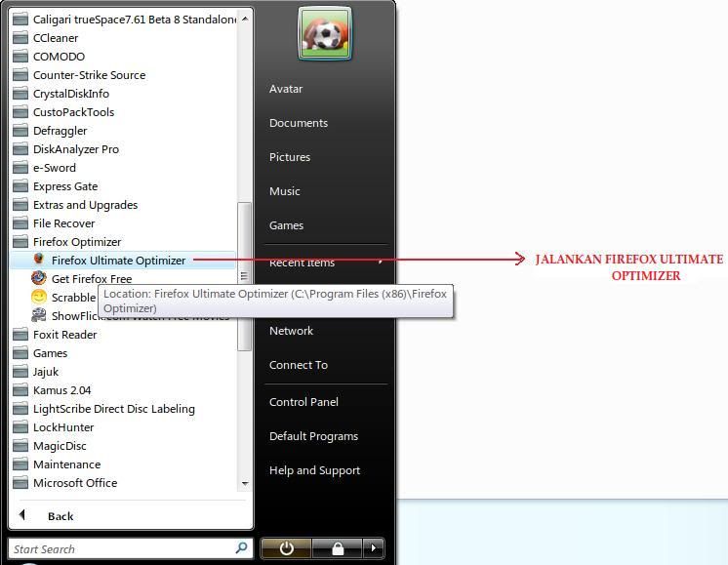Click the Jajuk folder icon
728x565 pixels.
click(x=20, y=372)
